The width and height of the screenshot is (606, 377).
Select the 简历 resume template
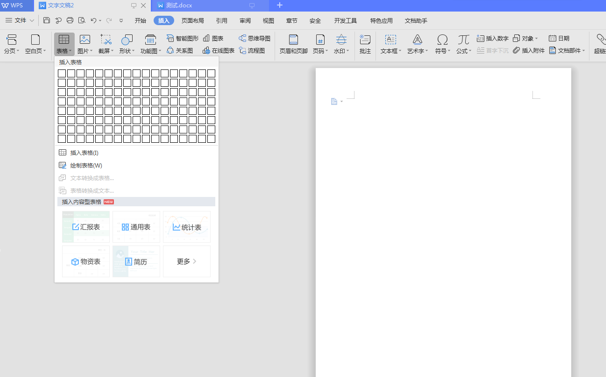pyautogui.click(x=136, y=261)
